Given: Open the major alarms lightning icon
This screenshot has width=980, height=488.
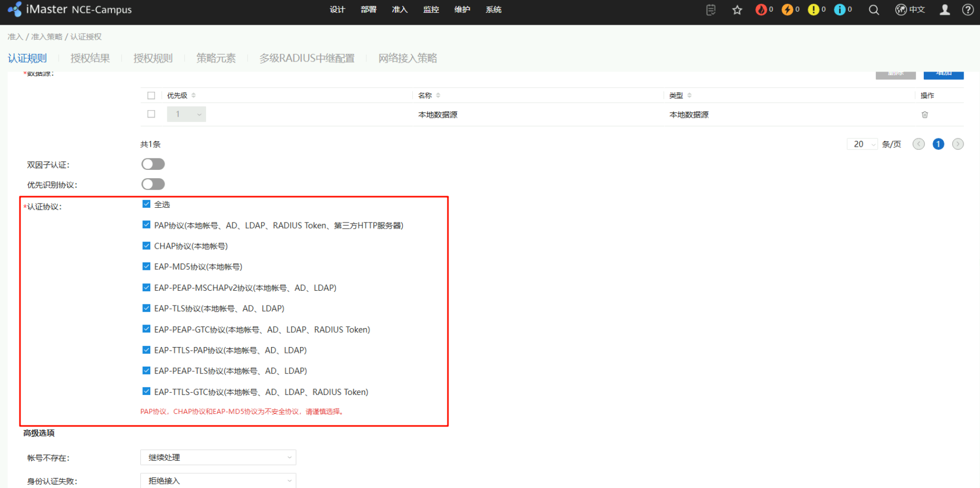Looking at the screenshot, I should [x=787, y=9].
